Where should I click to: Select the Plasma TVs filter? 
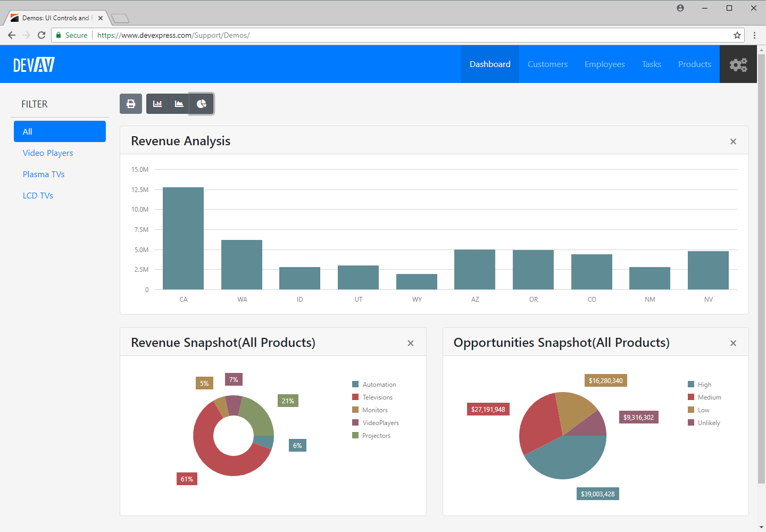tap(44, 174)
